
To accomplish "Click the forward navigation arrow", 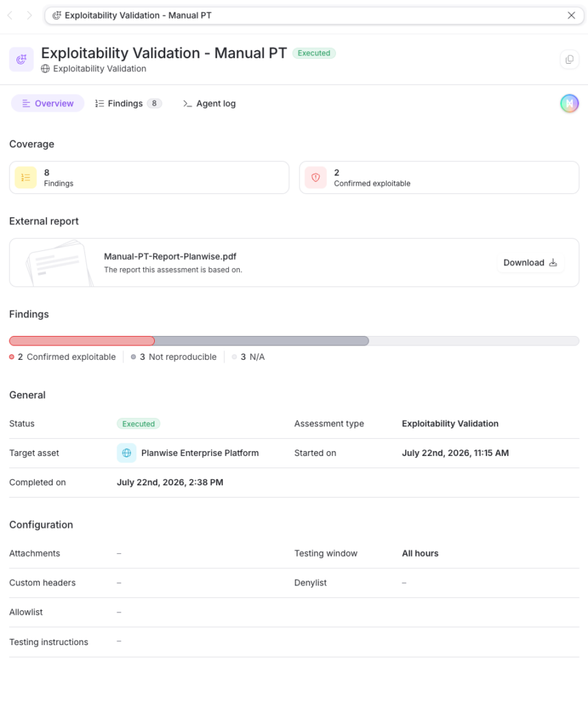I will click(x=29, y=16).
